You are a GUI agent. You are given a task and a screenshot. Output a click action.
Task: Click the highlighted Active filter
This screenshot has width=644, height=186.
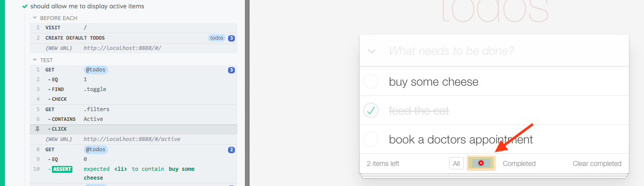[482, 163]
